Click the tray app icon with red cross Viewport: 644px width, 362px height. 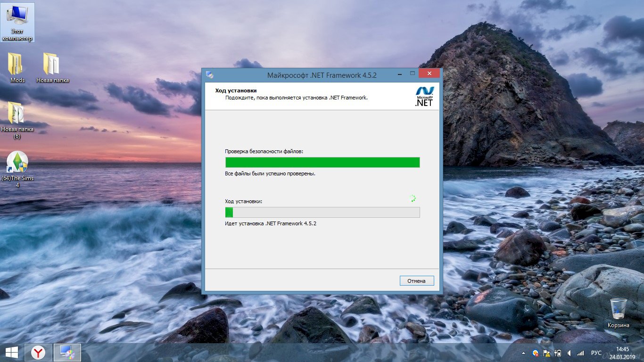click(x=536, y=353)
